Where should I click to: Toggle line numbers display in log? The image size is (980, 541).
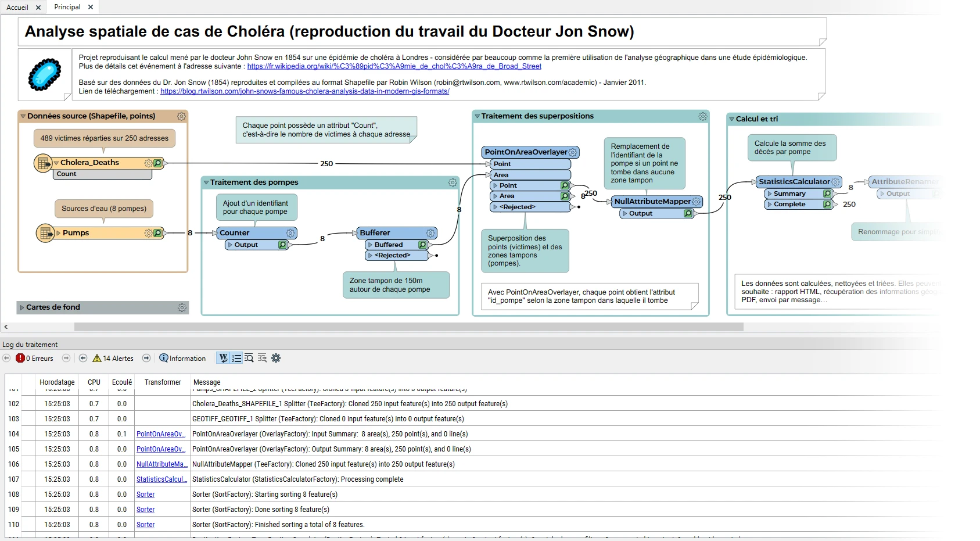coord(236,359)
